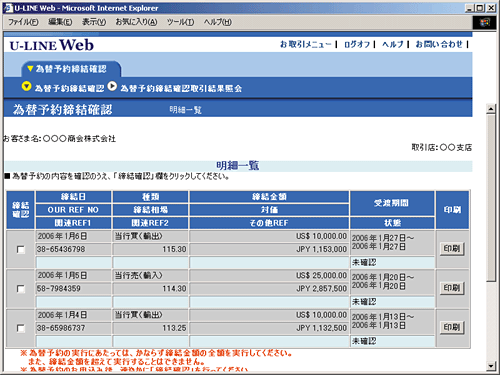This screenshot has height=375, width=500.
Task: Click the page scrollbar up arrow
Action: point(491,109)
